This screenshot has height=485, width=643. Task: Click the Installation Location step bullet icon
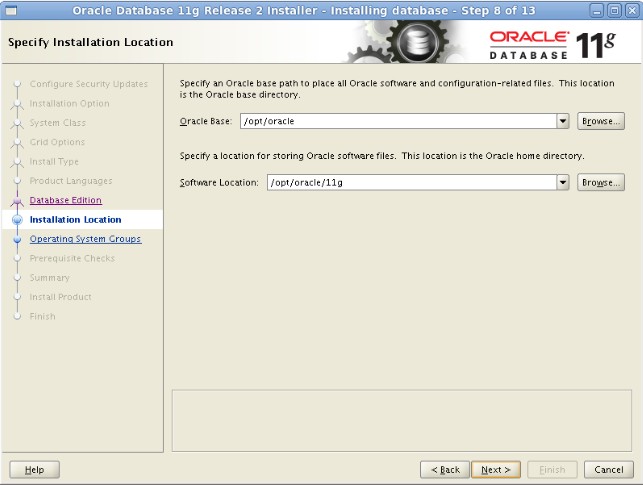[x=17, y=220]
